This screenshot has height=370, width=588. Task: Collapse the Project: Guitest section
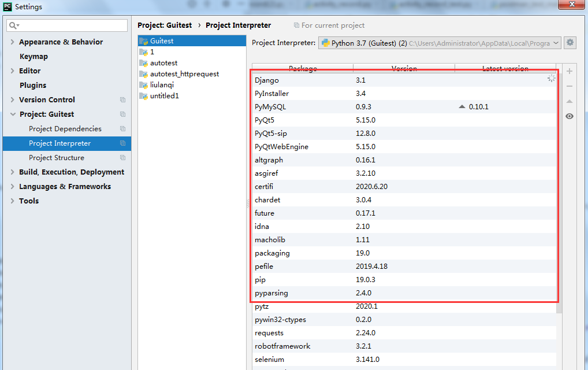(x=13, y=114)
